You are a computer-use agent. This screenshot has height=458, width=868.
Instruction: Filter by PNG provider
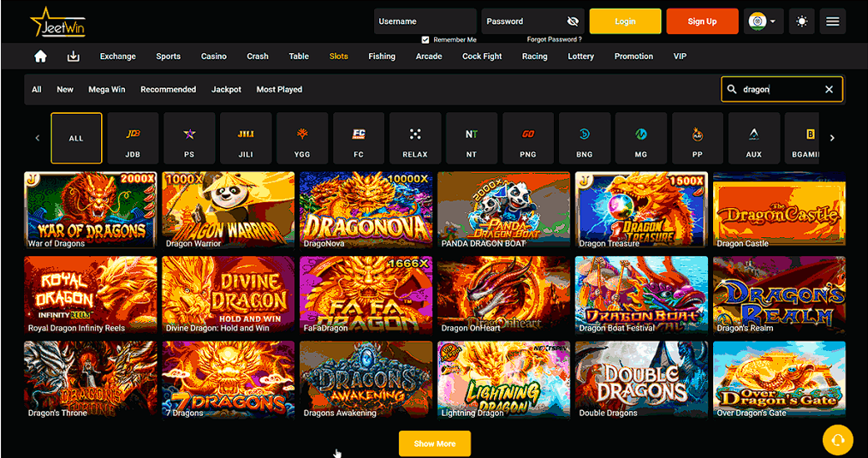[528, 139]
